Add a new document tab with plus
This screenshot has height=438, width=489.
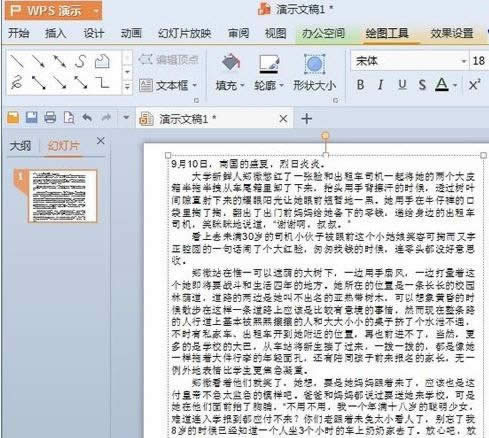pos(307,119)
